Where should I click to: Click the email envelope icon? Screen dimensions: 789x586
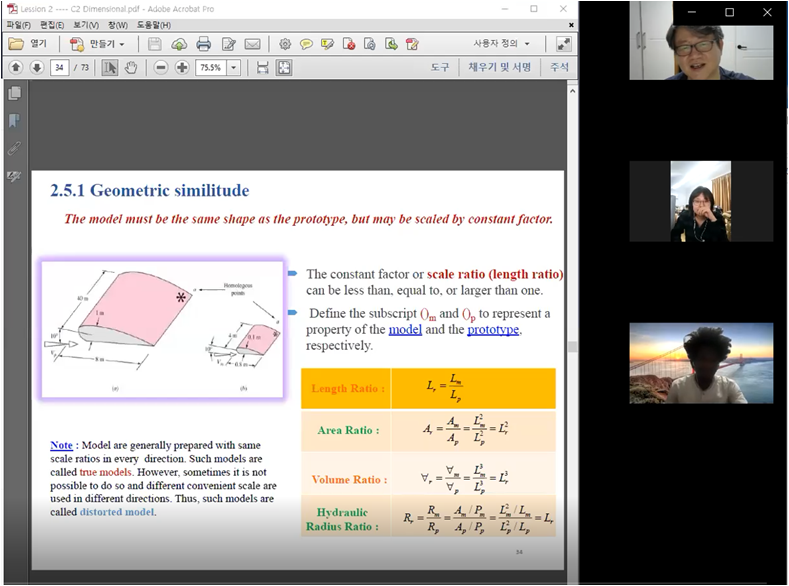[x=252, y=44]
